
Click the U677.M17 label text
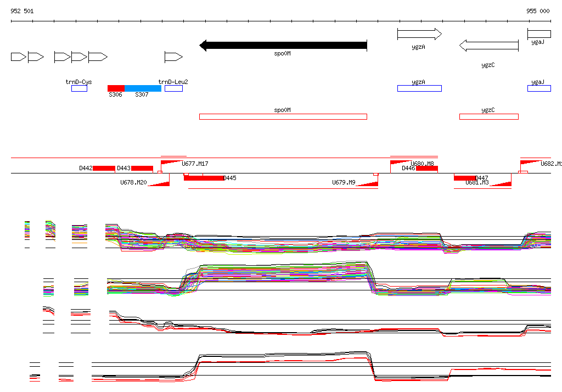195,164
